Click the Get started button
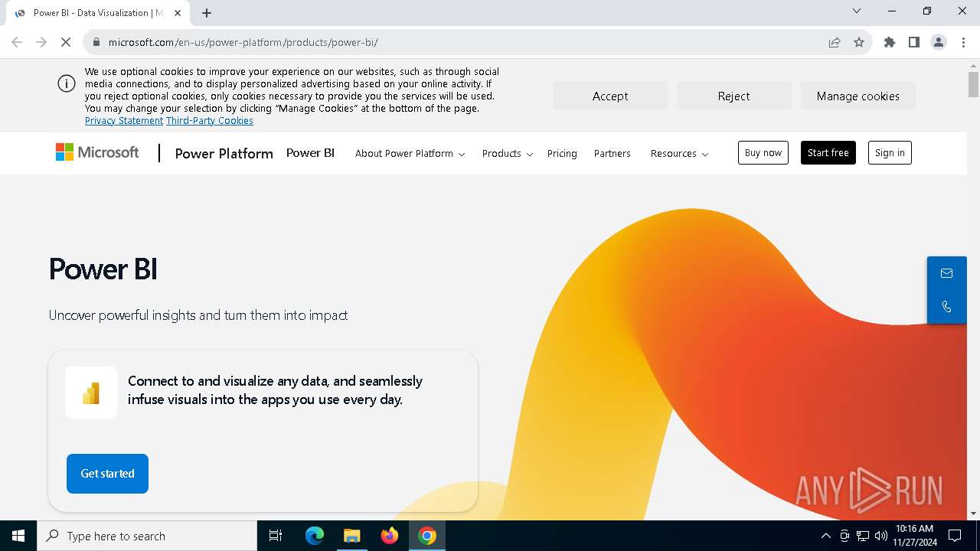 tap(107, 473)
